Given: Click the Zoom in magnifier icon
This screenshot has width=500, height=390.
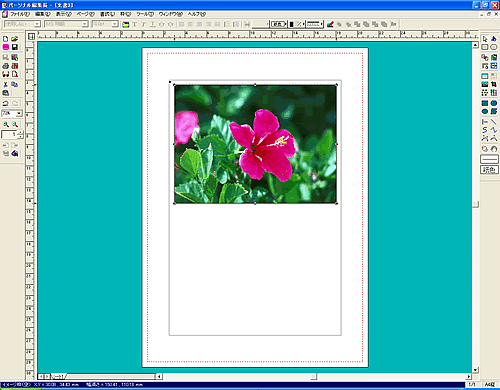Looking at the screenshot, I should pos(6,124).
